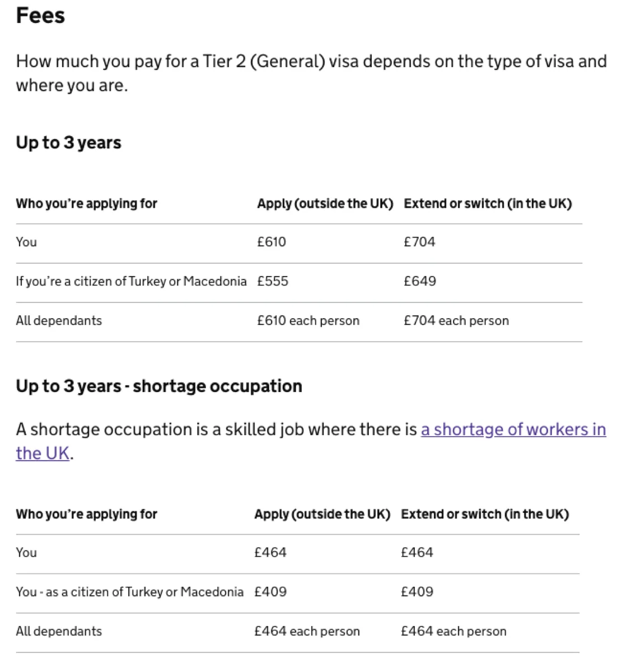
Task: Click the first table's Who you're applying for header
Action: click(x=87, y=204)
